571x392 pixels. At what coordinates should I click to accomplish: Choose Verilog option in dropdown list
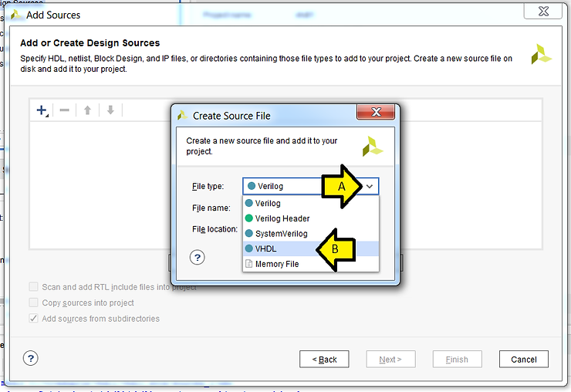click(268, 204)
